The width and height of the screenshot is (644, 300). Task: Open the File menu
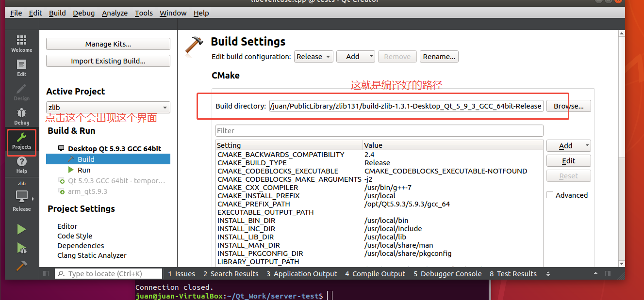click(x=16, y=13)
